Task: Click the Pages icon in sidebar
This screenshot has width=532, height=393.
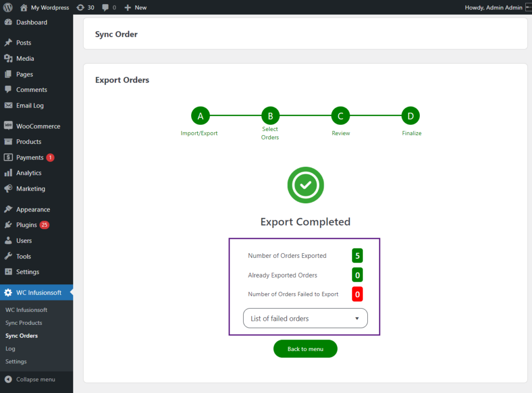Action: (8, 74)
